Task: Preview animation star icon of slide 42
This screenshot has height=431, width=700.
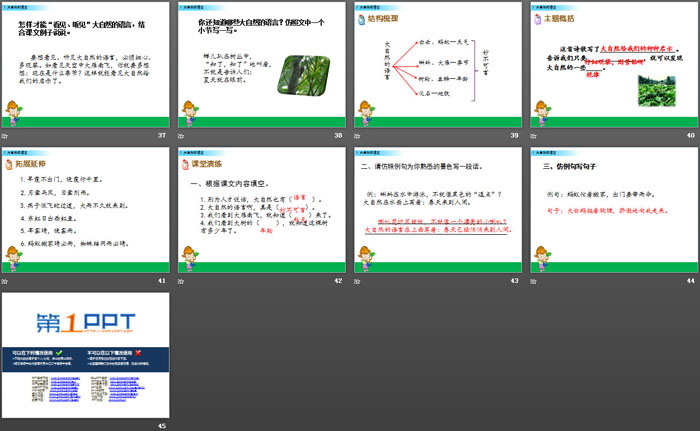Action: (x=183, y=281)
